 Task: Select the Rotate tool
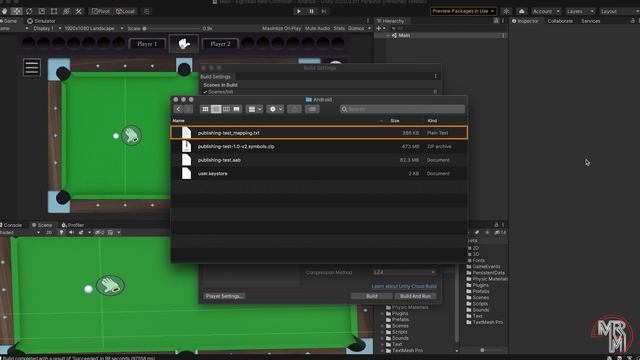[29, 11]
